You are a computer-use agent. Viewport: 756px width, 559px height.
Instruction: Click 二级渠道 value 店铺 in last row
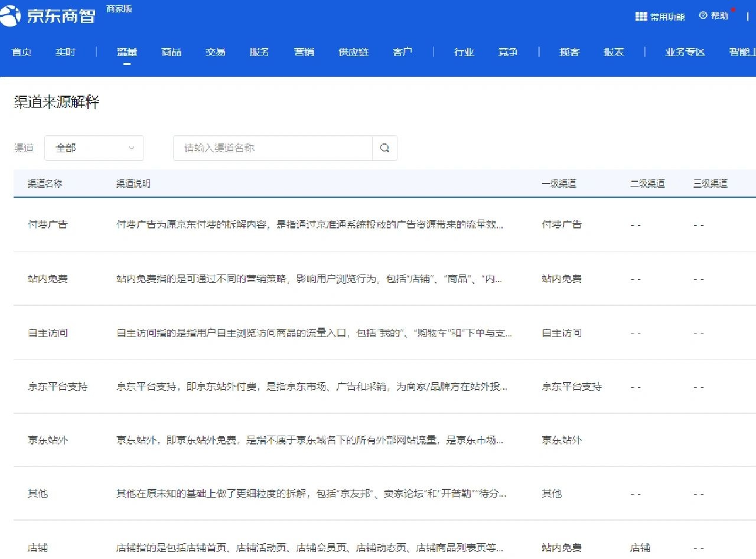pyautogui.click(x=640, y=548)
